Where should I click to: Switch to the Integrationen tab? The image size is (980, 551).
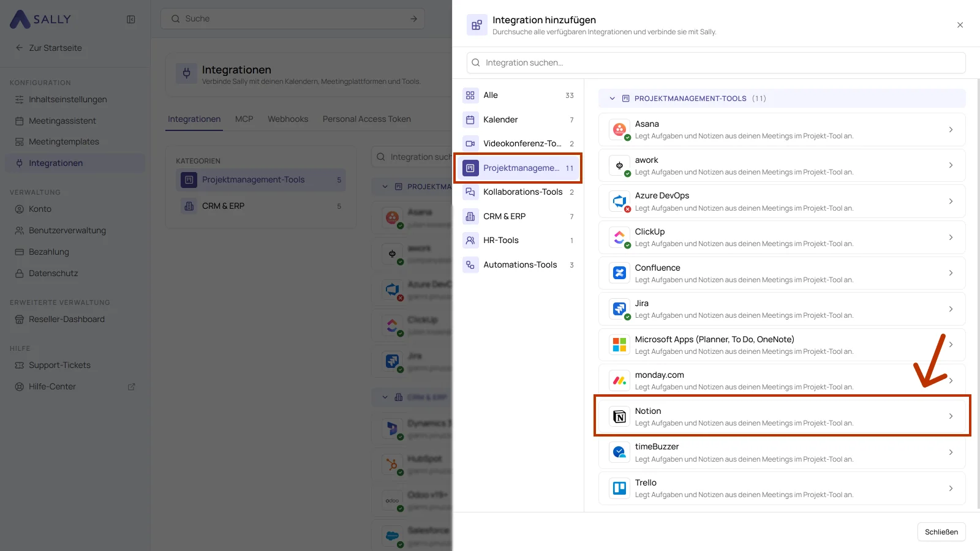click(x=194, y=119)
